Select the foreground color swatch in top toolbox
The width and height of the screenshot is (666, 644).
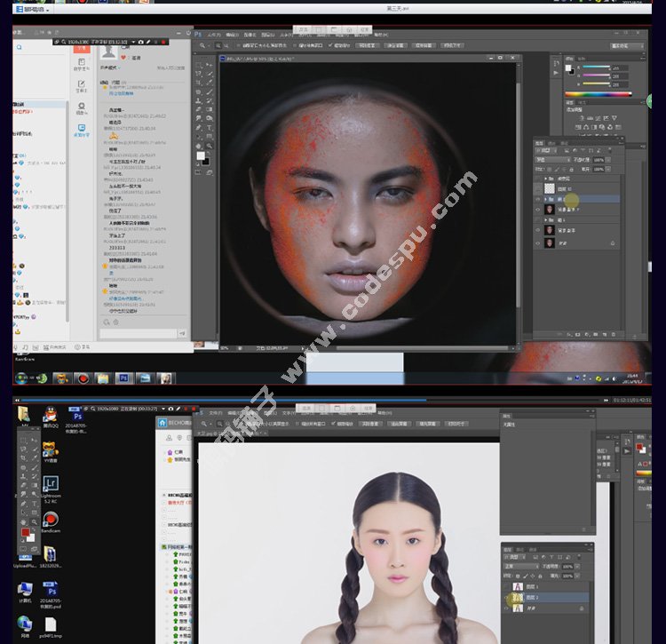pos(201,156)
